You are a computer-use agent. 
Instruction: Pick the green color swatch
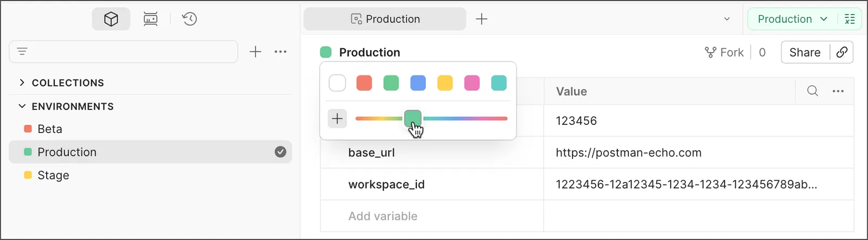click(391, 83)
